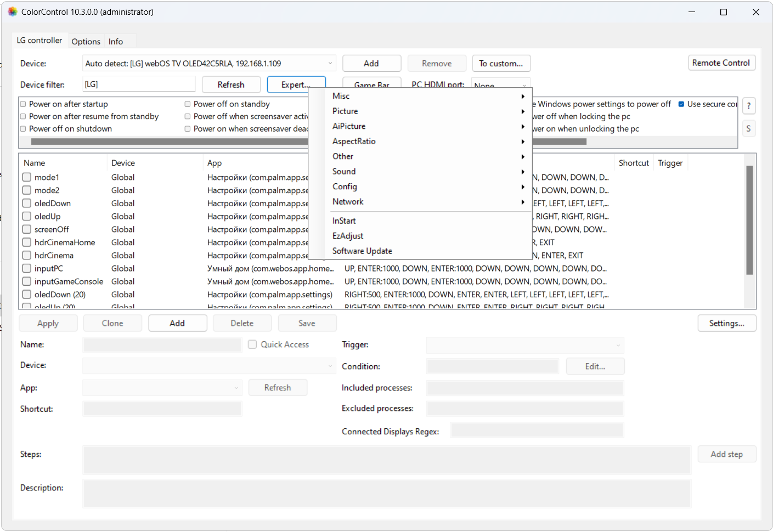This screenshot has width=773, height=532.
Task: Click the ColorControl app icon in title bar
Action: pos(12,12)
